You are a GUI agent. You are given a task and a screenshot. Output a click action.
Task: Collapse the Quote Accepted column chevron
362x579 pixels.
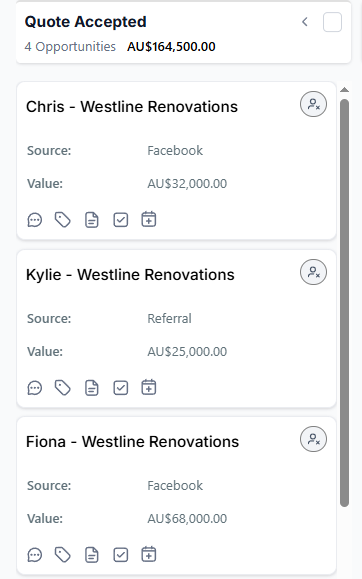305,22
